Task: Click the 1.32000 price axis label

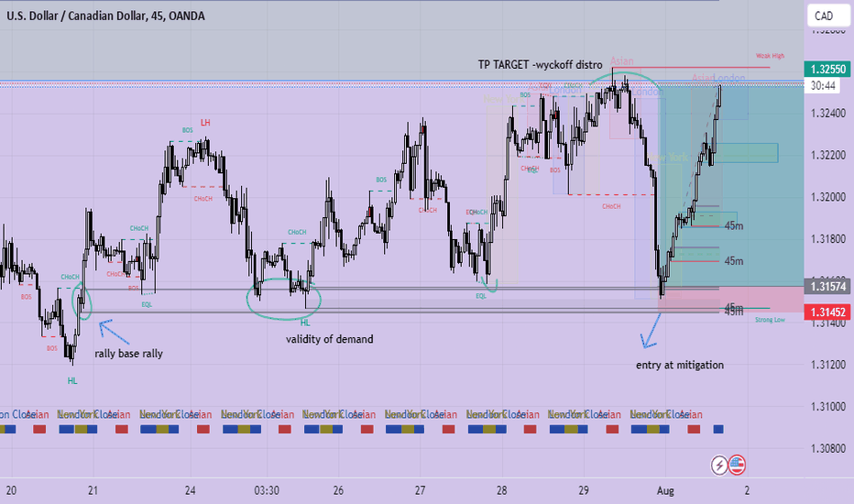Action: point(827,197)
